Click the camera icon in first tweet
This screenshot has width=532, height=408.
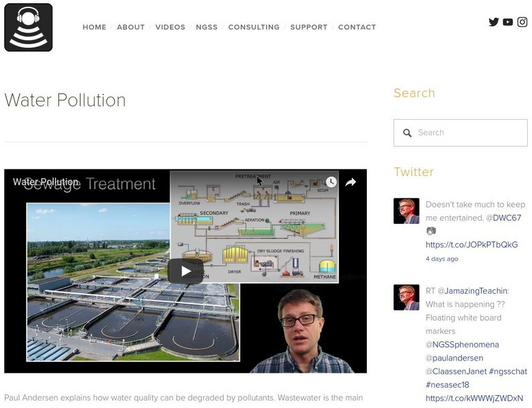431,231
